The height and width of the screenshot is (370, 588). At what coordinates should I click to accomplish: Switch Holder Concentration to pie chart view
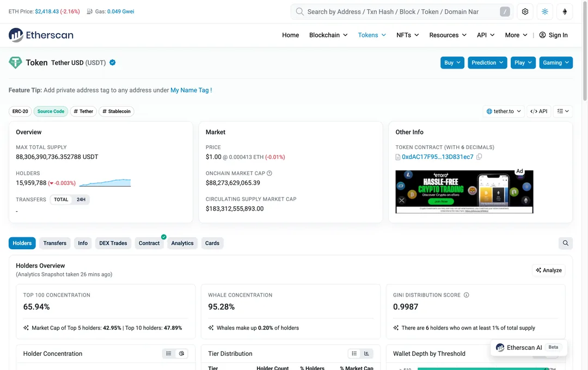pyautogui.click(x=181, y=354)
